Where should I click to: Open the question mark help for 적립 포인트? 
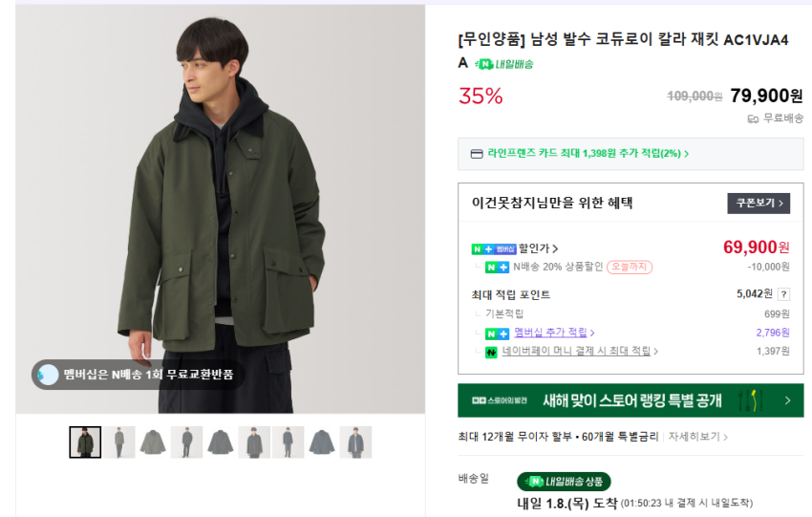click(784, 294)
